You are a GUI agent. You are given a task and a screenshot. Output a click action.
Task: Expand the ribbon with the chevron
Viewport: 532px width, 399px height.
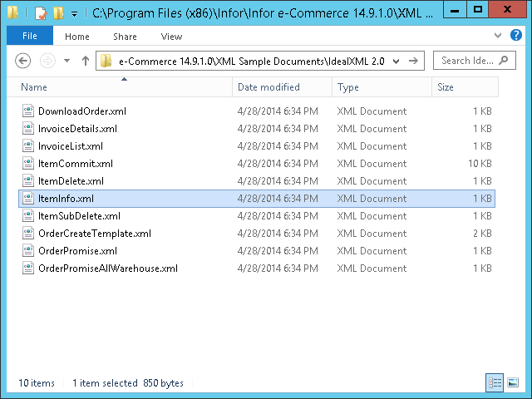coord(497,36)
